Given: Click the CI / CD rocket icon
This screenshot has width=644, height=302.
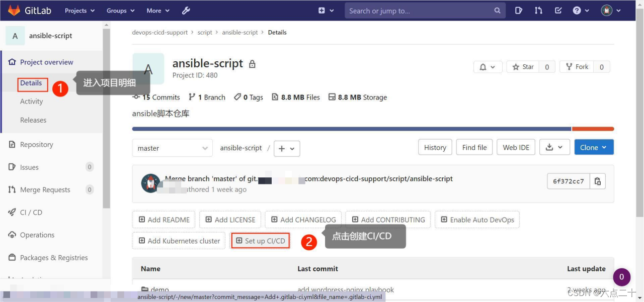Looking at the screenshot, I should coord(12,213).
